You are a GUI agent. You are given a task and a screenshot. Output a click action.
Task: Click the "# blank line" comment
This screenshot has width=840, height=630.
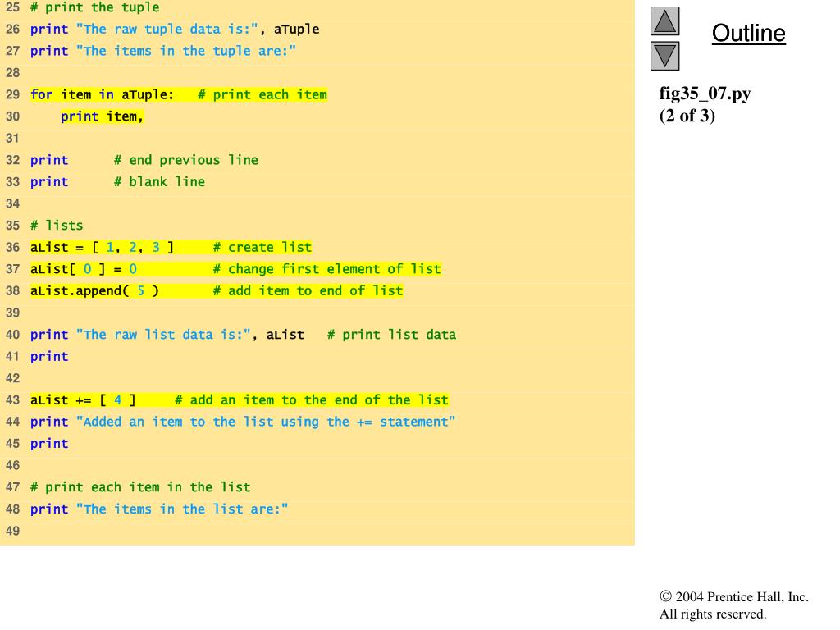160,182
